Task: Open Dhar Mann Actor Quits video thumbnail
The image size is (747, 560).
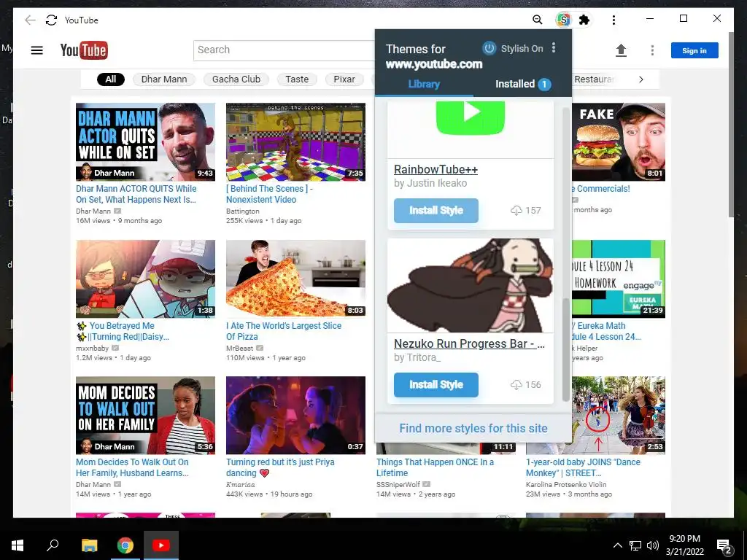Action: point(145,142)
